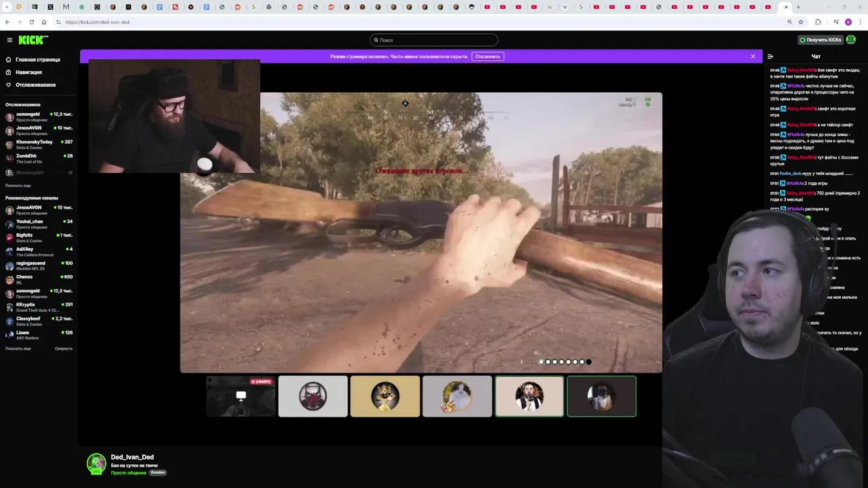The width and height of the screenshot is (868, 488).
Task: Open ZombEhh followed channel
Action: click(x=39, y=158)
